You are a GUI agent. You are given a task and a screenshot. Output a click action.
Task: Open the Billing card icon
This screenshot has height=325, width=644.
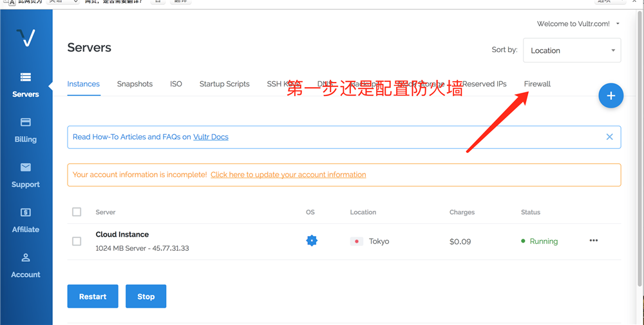tap(26, 122)
